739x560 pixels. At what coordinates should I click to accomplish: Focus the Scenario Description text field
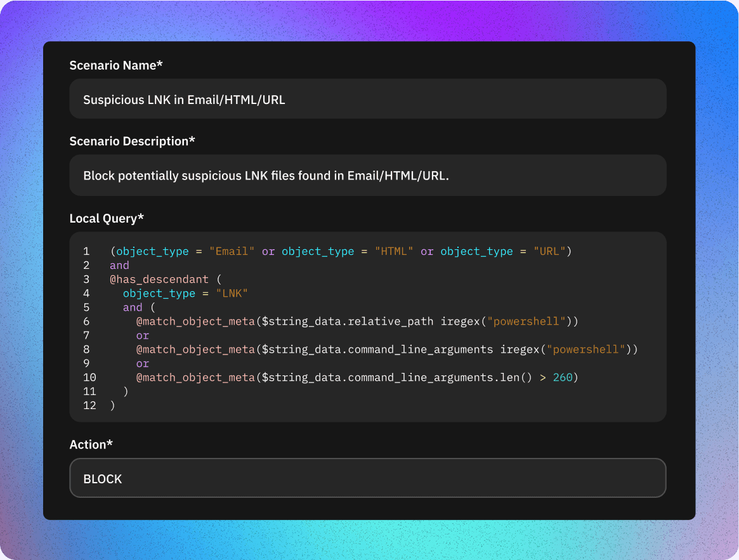click(x=367, y=176)
